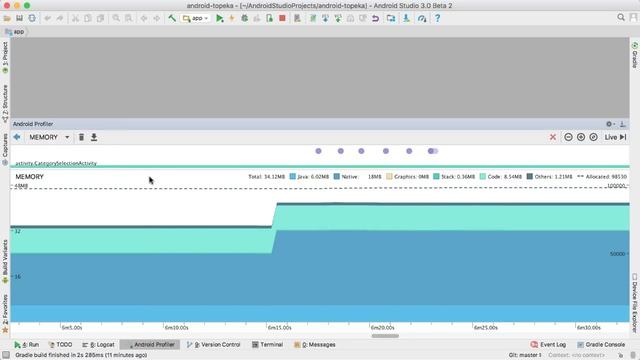Viewport: 640px width, 360px height.
Task: Open the Terminal tool window
Action: tap(267, 344)
